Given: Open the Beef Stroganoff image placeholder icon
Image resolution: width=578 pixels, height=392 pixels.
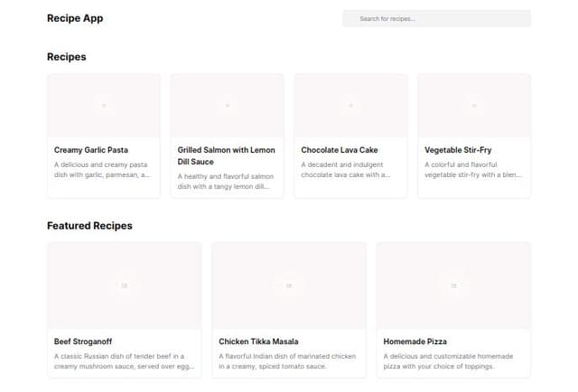Looking at the screenshot, I should [125, 285].
